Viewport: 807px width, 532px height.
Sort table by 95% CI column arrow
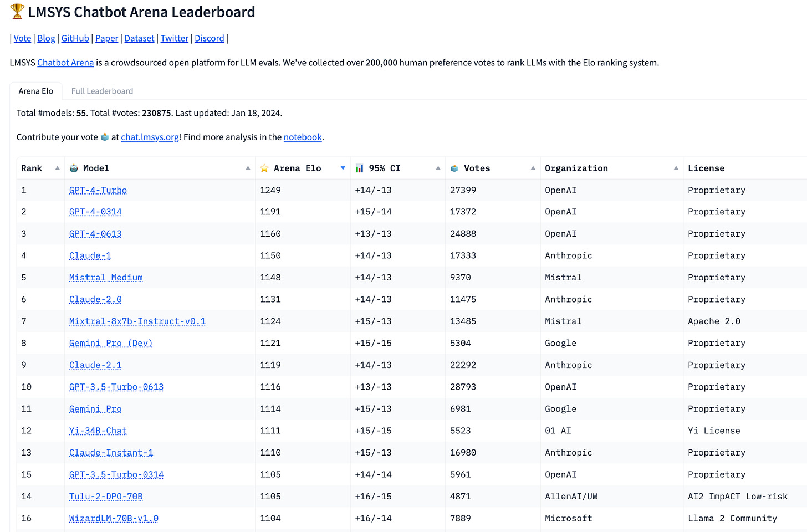[438, 168]
